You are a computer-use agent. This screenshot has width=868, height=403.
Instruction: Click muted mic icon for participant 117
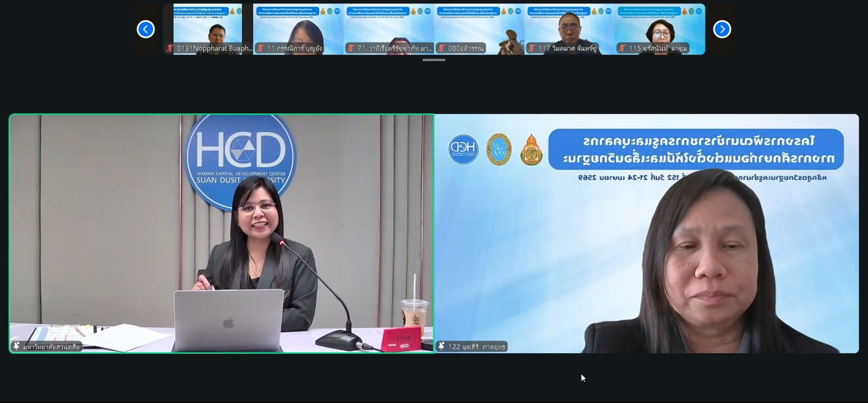coord(531,48)
